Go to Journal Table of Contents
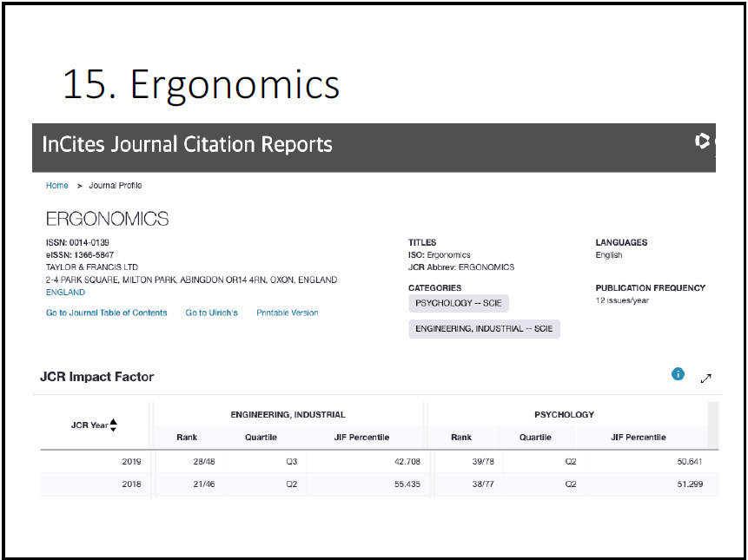The height and width of the screenshot is (560, 748). (x=106, y=313)
